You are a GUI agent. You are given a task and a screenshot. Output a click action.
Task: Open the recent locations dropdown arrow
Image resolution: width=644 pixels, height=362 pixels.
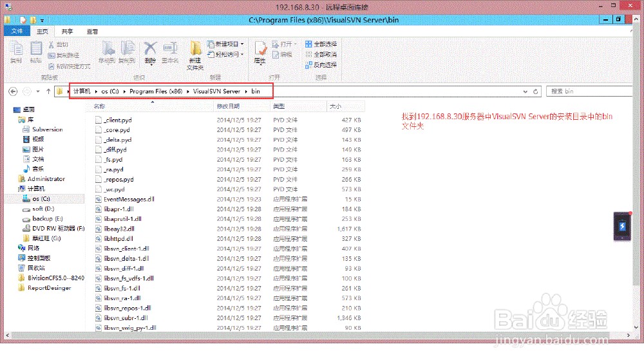[x=38, y=91]
